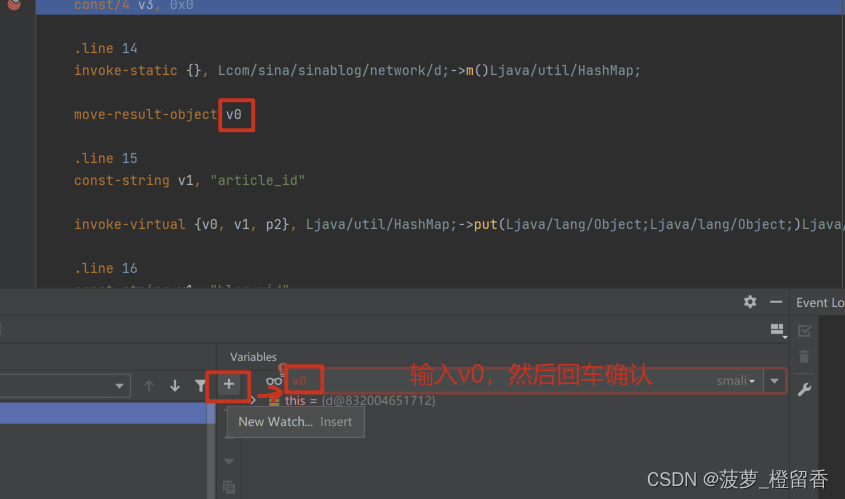The width and height of the screenshot is (845, 499).
Task: Click the trash clear icon
Action: point(804,357)
